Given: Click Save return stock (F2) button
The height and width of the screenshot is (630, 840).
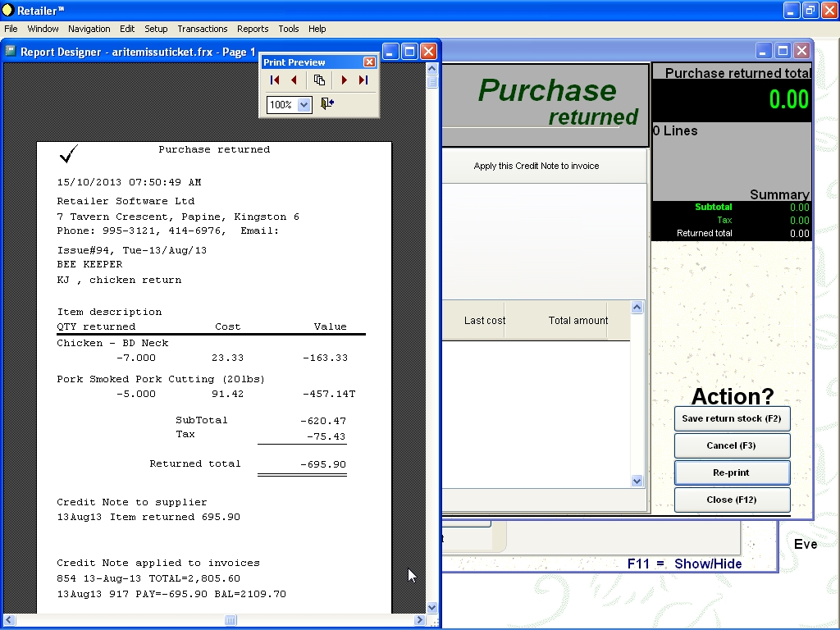Looking at the screenshot, I should click(x=732, y=418).
